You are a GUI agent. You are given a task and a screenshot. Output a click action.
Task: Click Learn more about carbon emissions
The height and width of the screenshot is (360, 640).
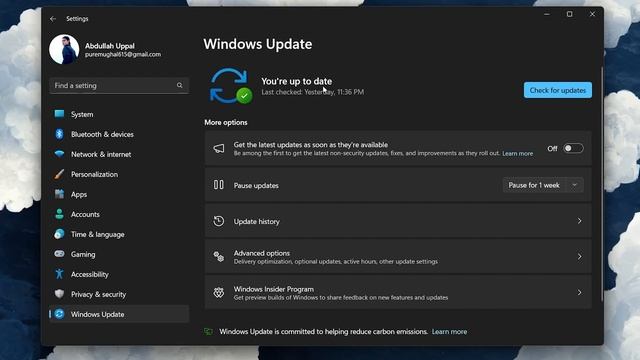click(449, 331)
